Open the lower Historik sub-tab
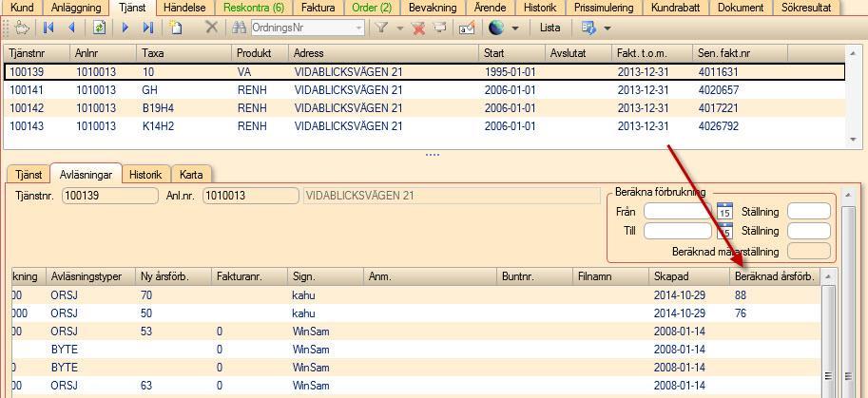Viewport: 868px width, 398px height. pyautogui.click(x=145, y=175)
